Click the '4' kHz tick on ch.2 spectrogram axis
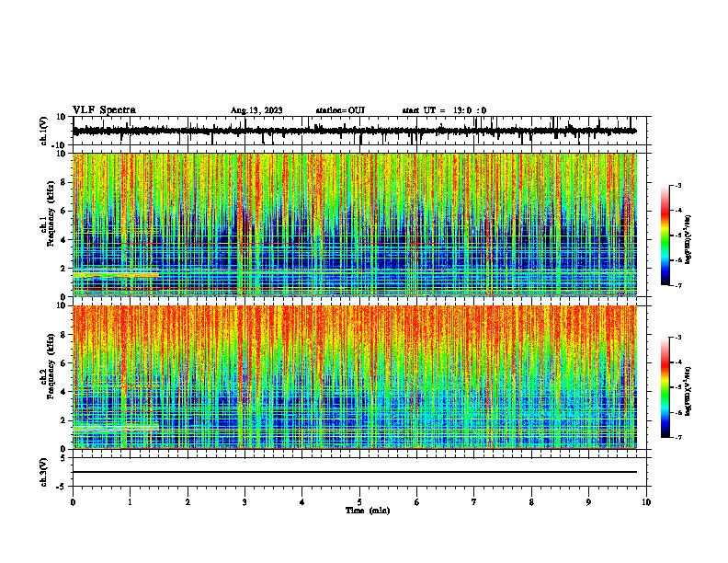This screenshot has height=563, width=728. 63,392
